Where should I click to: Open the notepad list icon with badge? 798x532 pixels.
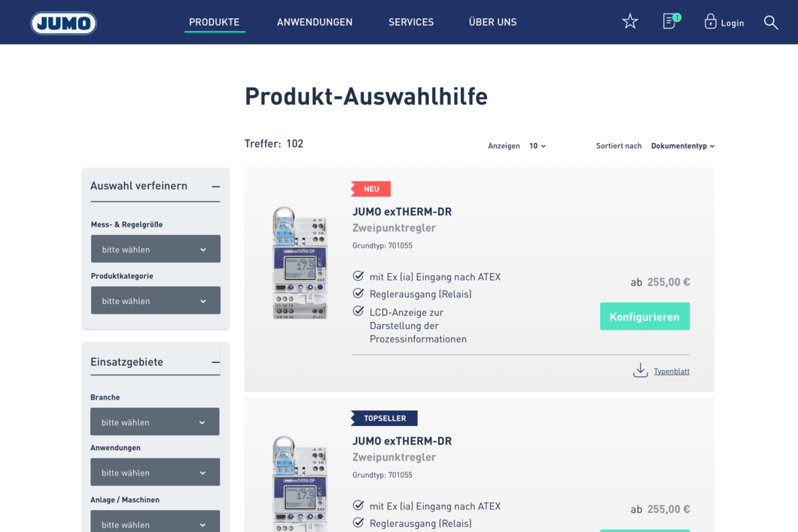[669, 21]
